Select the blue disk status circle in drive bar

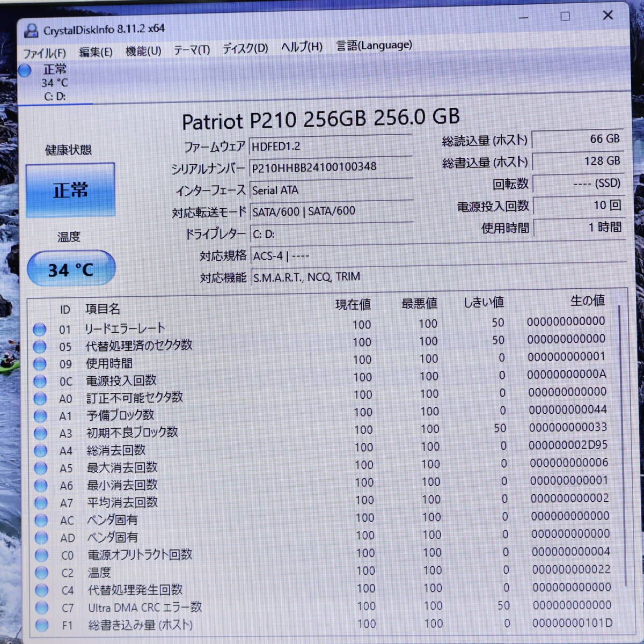click(x=25, y=70)
